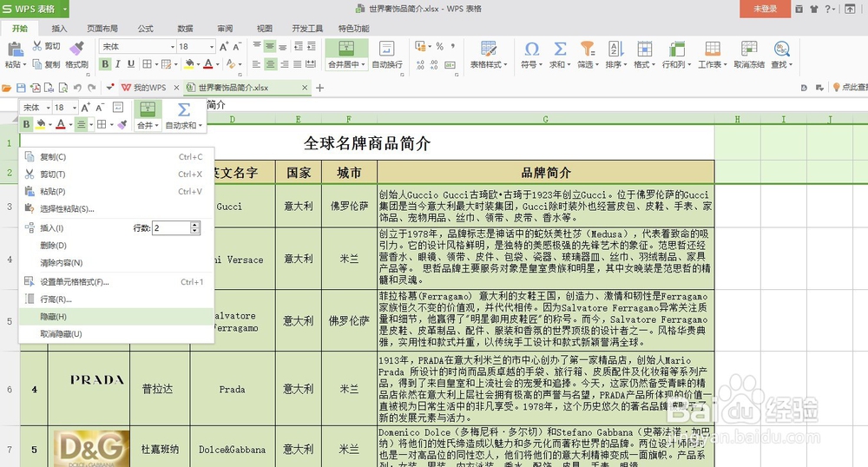Expand the Table Style (表格样式) dropdown
The height and width of the screenshot is (467, 868).
click(505, 64)
